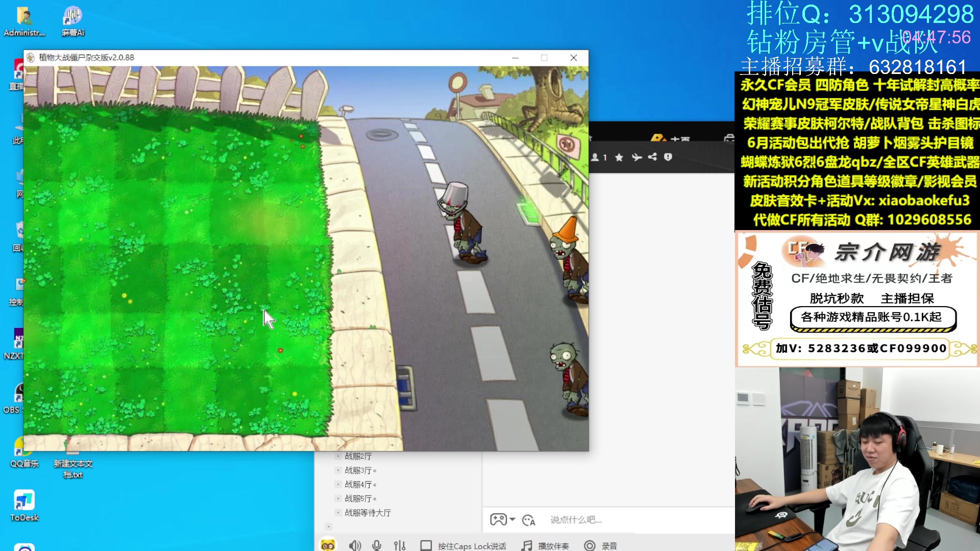Select the 战服4厅 channel
Screen dimensions: 980x551
click(x=360, y=484)
